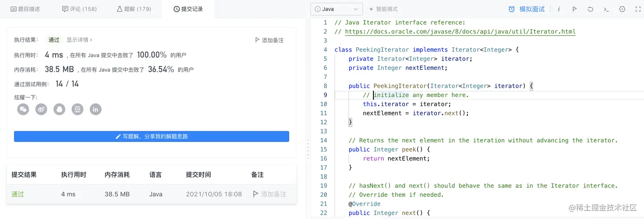644x219 pixels.
Task: Toggle smart mode (智能模式)
Action: (x=384, y=9)
